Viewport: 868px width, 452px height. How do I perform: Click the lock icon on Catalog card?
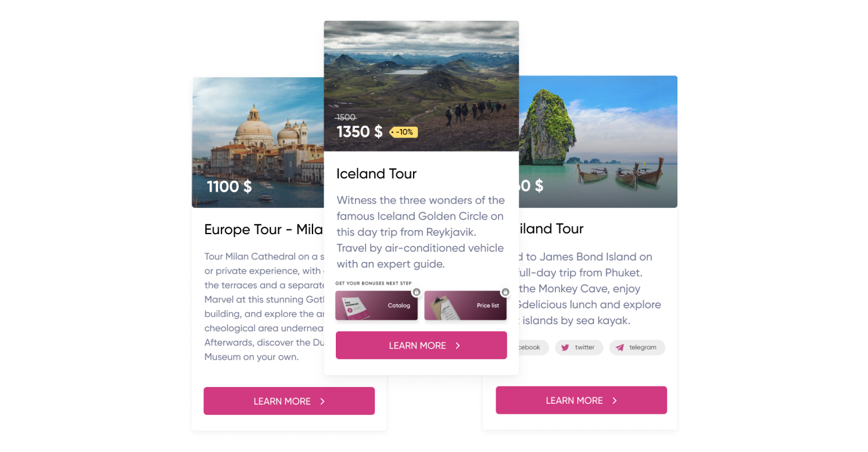[x=417, y=292]
